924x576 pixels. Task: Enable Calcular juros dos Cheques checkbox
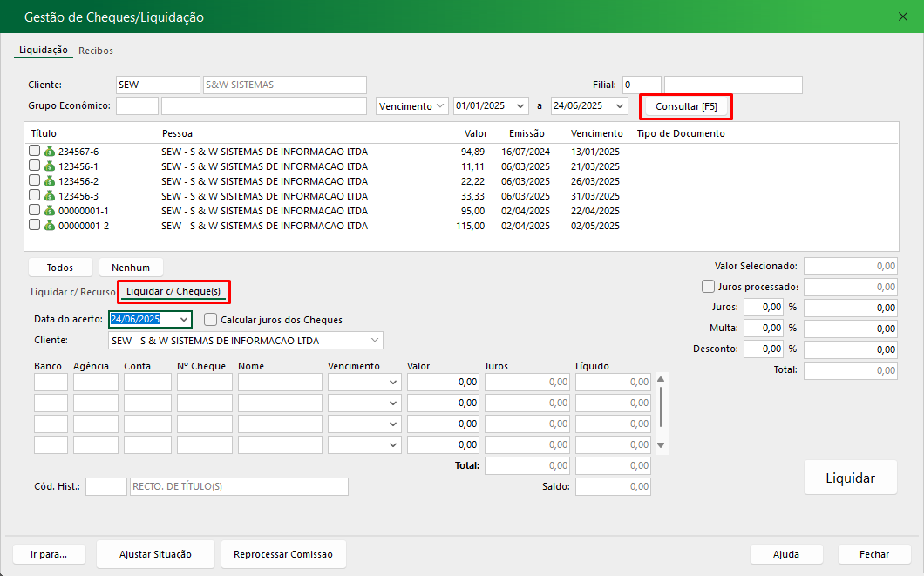click(210, 320)
